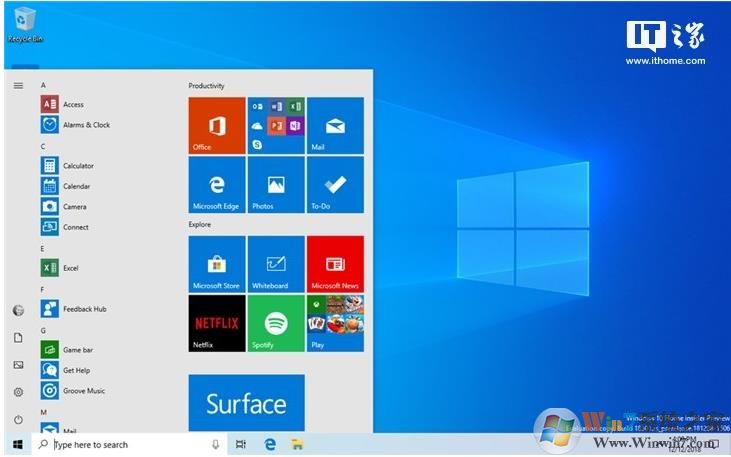
Task: Open Settings gear in Start sidebar
Action: click(18, 392)
